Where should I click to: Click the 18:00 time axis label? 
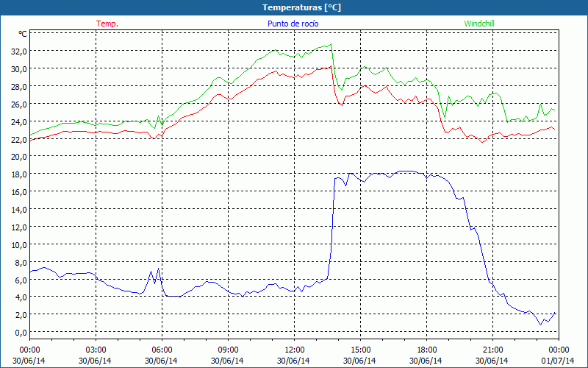click(x=427, y=350)
